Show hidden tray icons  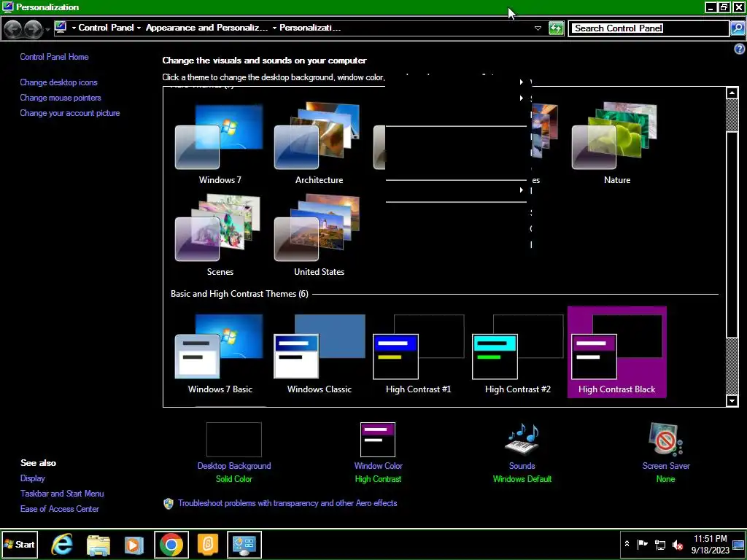pyautogui.click(x=627, y=544)
